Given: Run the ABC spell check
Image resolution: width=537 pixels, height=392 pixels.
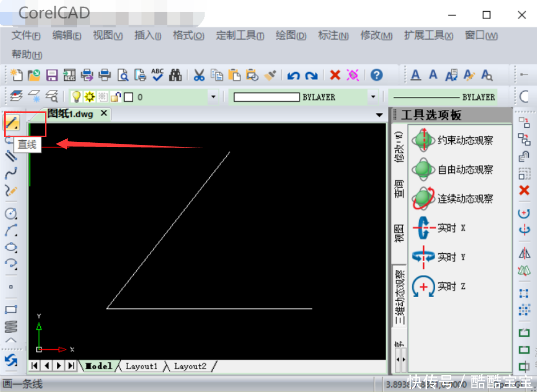Looking at the screenshot, I should pos(157,75).
